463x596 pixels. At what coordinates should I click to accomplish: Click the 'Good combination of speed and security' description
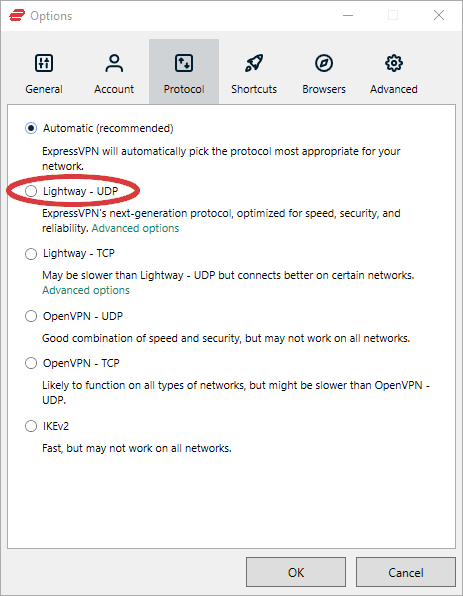[226, 338]
